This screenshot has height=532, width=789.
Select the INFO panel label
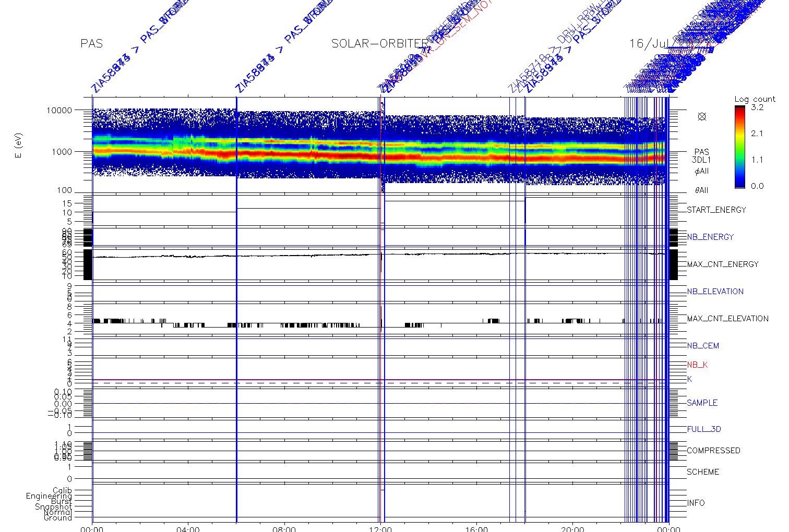pyautogui.click(x=696, y=503)
